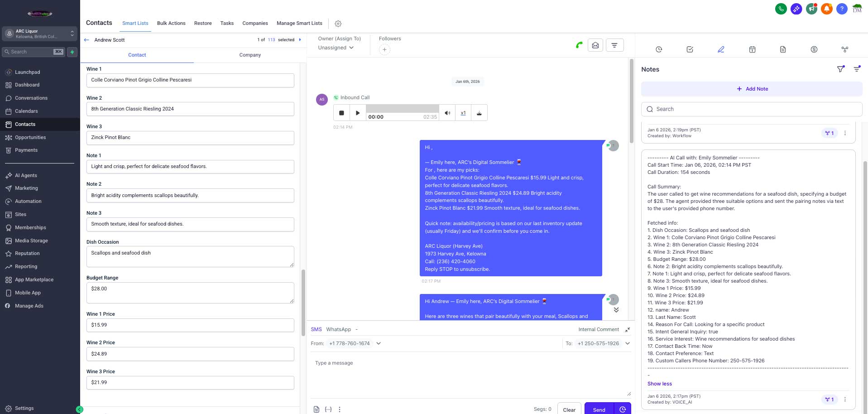The height and width of the screenshot is (414, 868).
Task: Open the Payments icon in the activity panel
Action: 814,49
